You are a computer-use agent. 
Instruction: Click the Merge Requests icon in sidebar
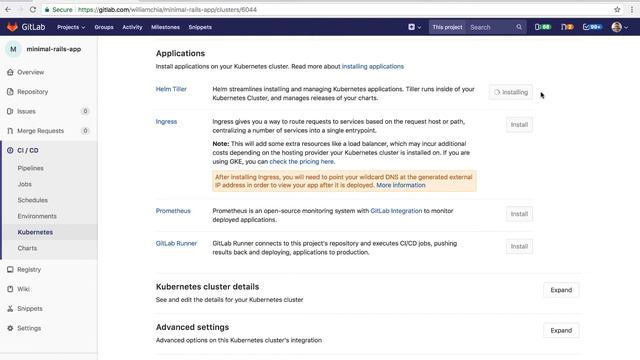pyautogui.click(x=10, y=131)
